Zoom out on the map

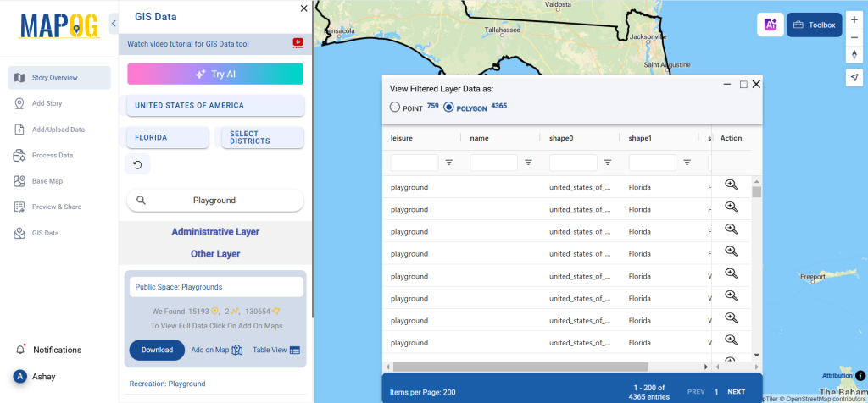(x=854, y=37)
